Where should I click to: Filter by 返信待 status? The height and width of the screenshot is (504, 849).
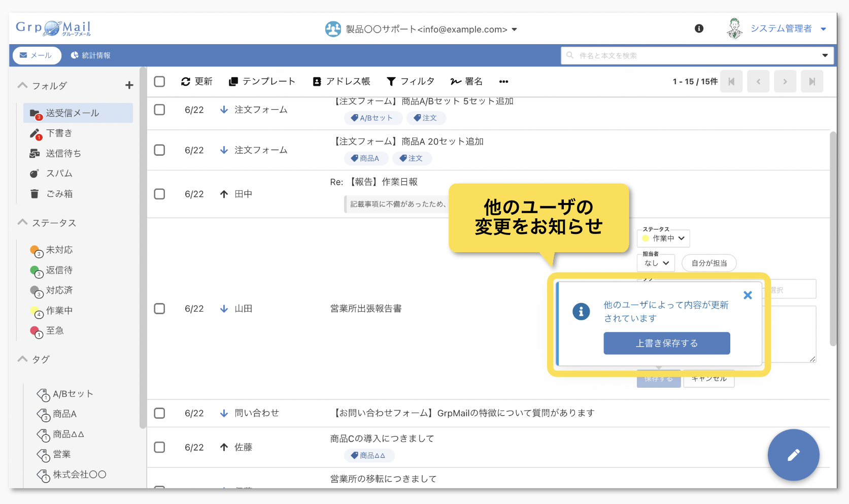tap(59, 270)
